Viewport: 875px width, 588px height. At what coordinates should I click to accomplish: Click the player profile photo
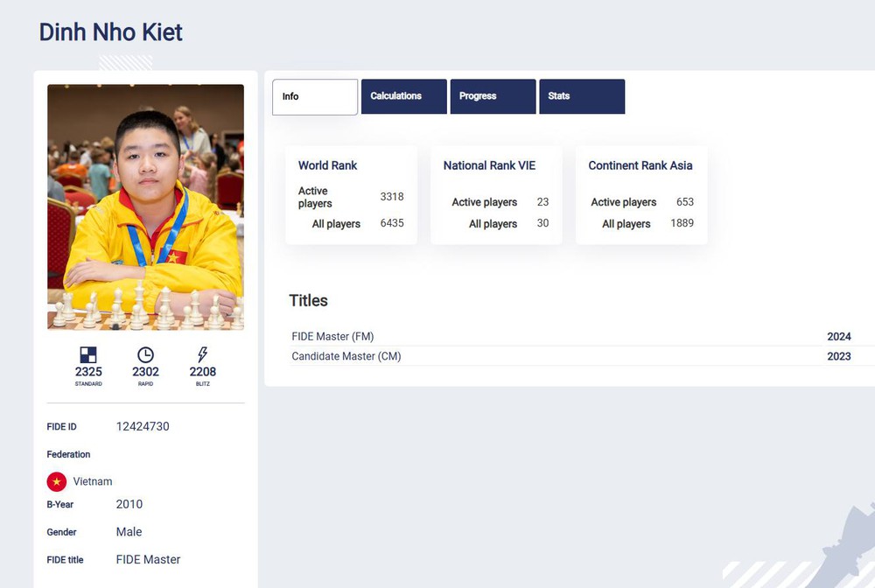(145, 206)
